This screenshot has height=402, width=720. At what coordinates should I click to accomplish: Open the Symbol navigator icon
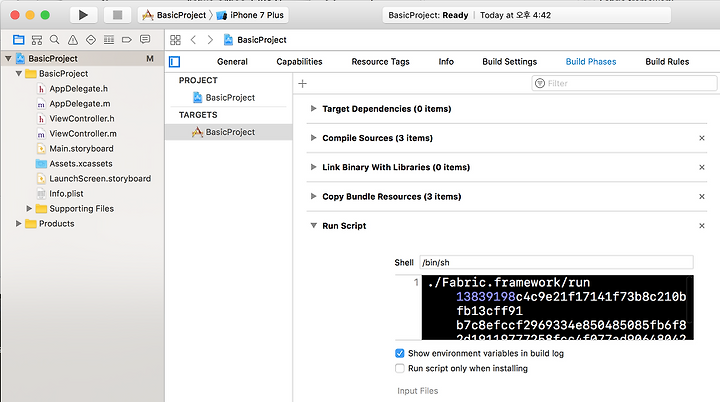(37, 40)
